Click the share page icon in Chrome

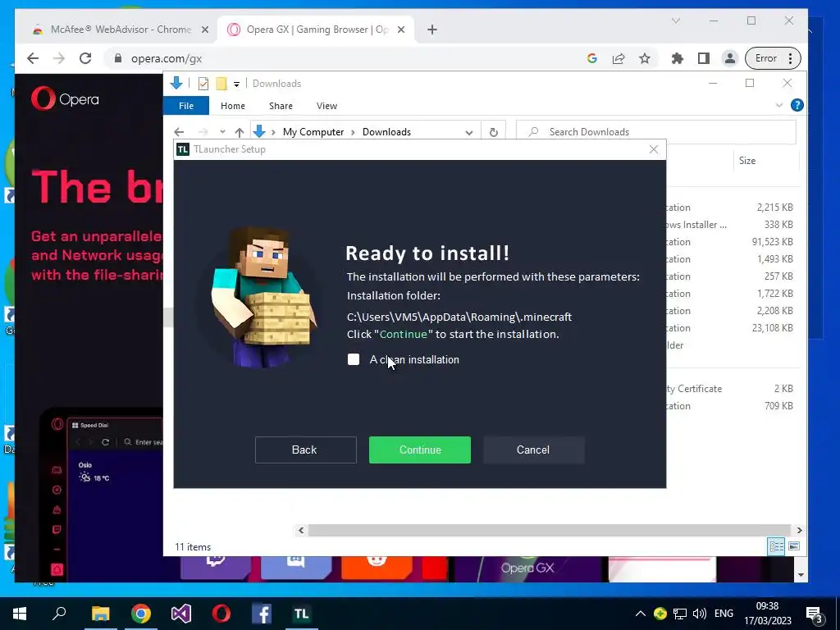click(619, 58)
